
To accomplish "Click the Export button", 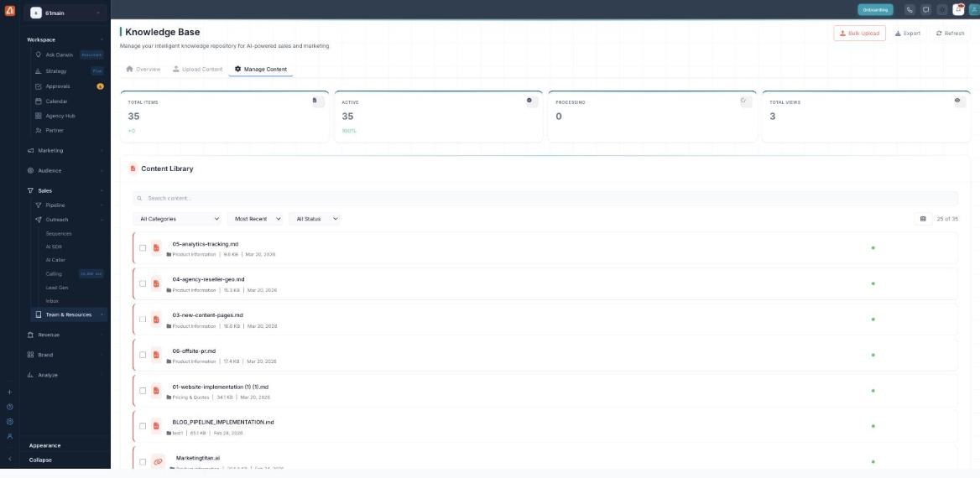I will click(908, 33).
